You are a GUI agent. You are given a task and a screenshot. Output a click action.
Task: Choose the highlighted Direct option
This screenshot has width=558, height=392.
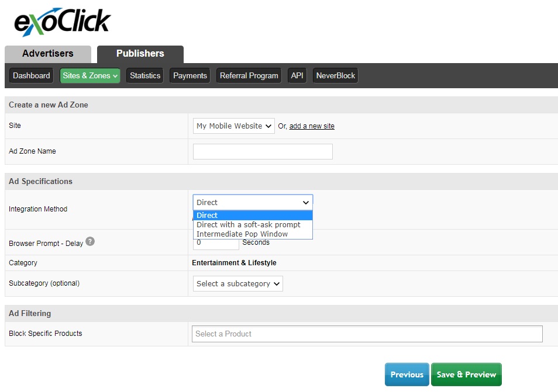(253, 216)
